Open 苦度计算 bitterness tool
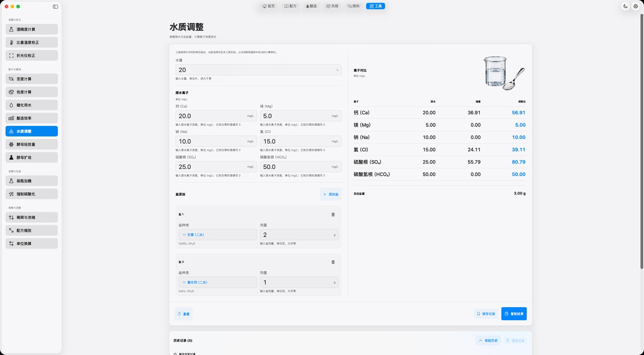Viewport: 644px width, 355px height. [x=32, y=79]
